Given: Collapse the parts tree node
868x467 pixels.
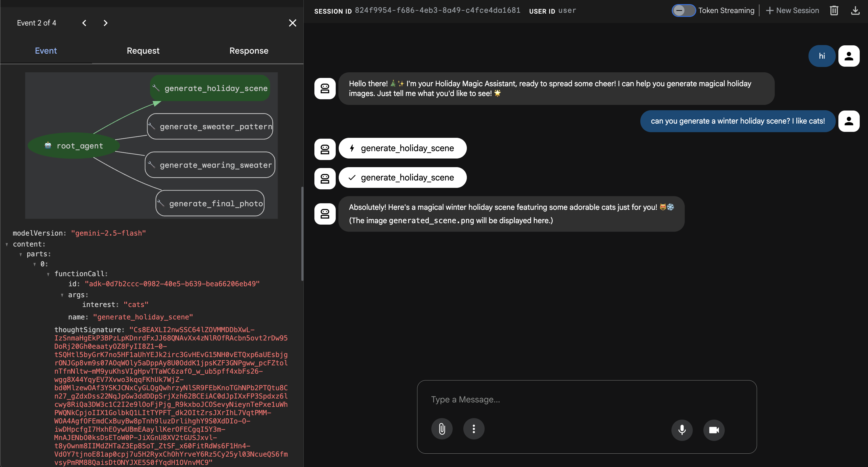Looking at the screenshot, I should [x=20, y=254].
